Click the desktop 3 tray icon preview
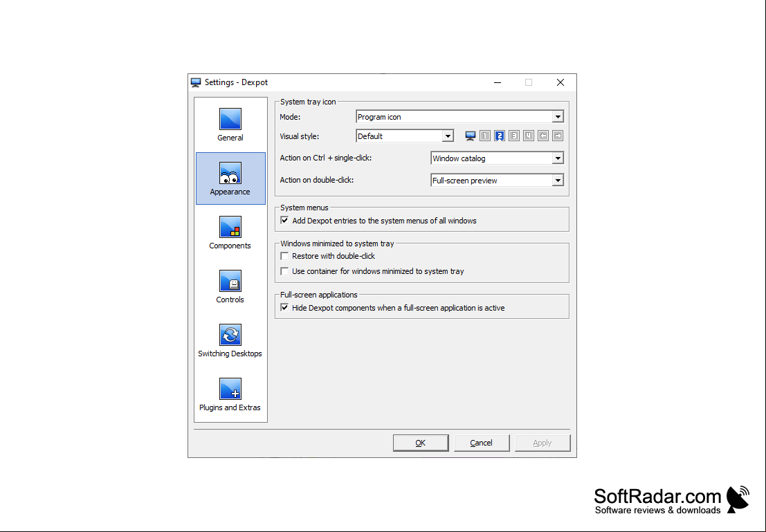This screenshot has width=766, height=532. [514, 136]
